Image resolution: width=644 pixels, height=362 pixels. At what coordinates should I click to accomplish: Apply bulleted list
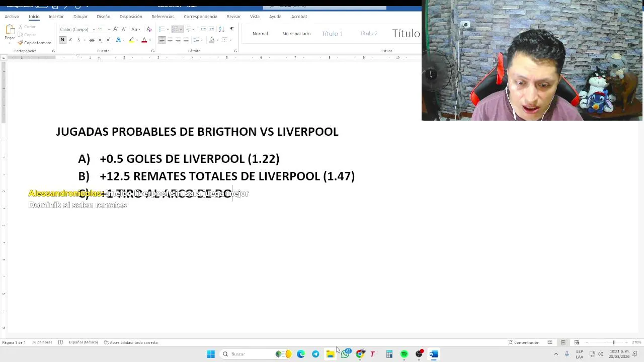pos(162,29)
